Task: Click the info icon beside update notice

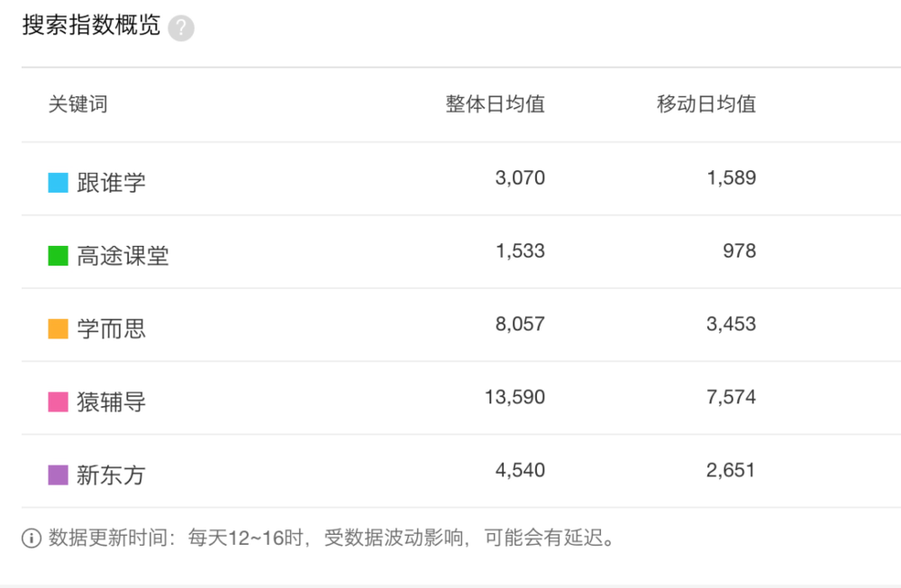Action: (32, 538)
